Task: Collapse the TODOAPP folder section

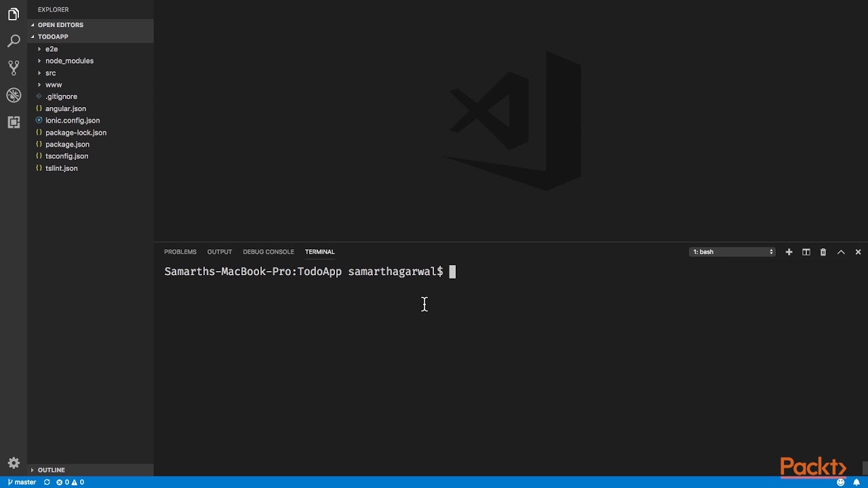Action: tap(91, 37)
